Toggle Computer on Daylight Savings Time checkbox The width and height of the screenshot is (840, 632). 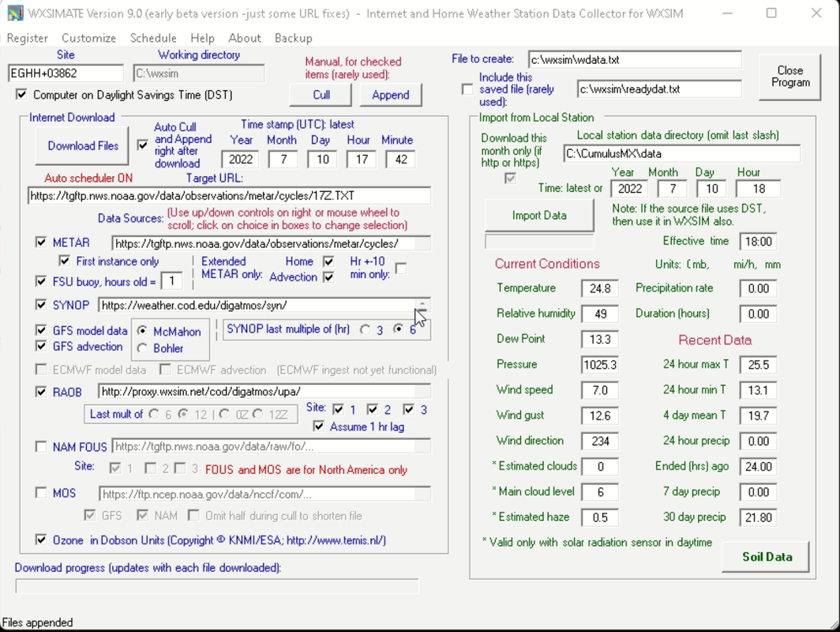(21, 95)
